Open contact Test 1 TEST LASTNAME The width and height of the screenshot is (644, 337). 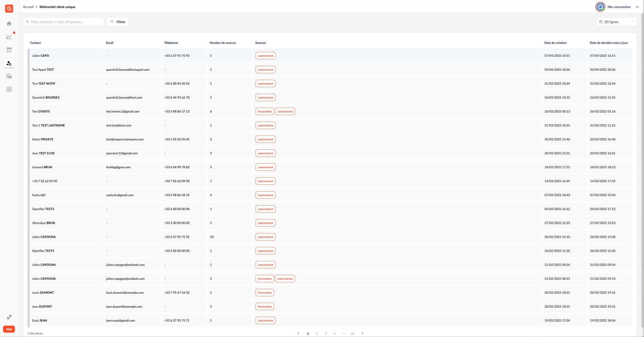(49, 125)
